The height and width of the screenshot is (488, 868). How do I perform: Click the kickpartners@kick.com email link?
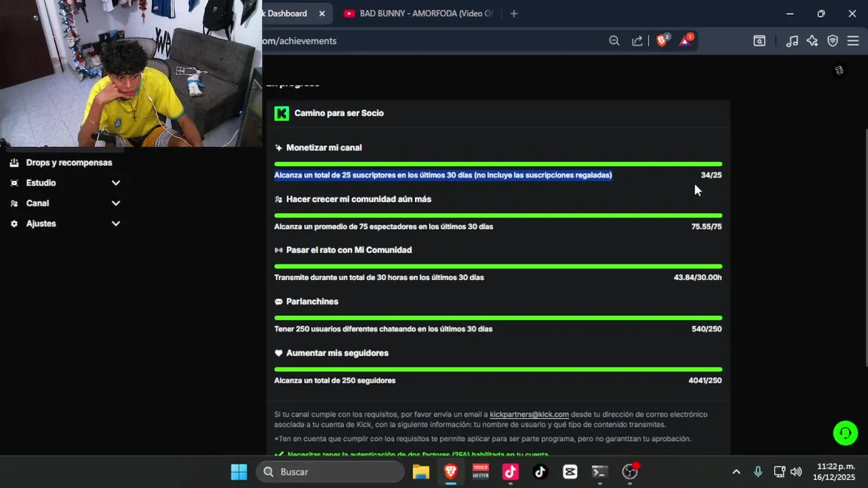pos(529,414)
